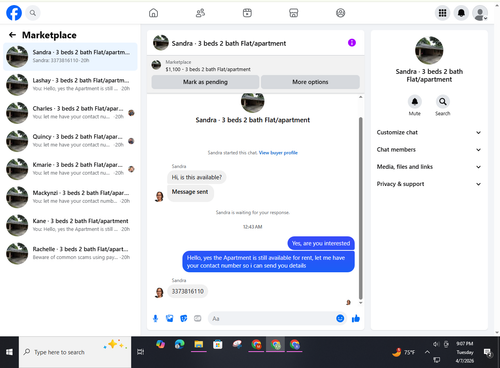
Task: Open Facebook search magnifier
Action: point(33,13)
